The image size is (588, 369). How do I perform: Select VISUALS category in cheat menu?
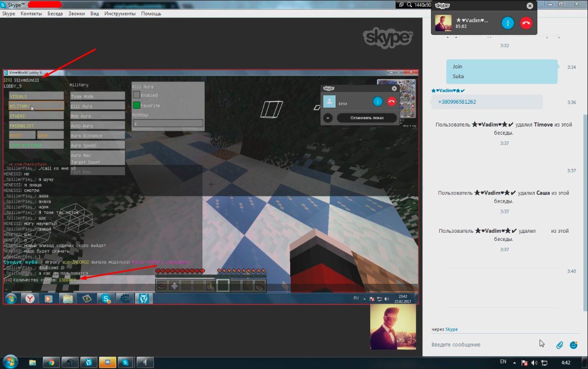[x=36, y=96]
